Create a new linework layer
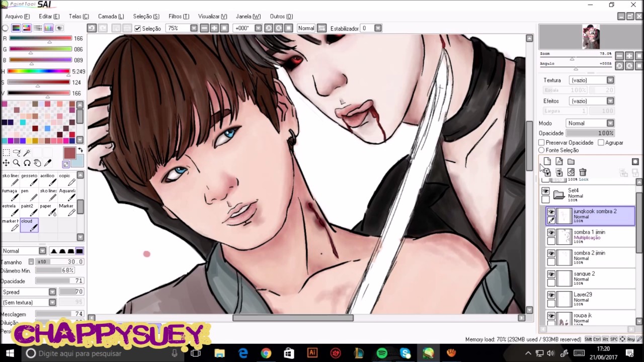 pyautogui.click(x=559, y=161)
